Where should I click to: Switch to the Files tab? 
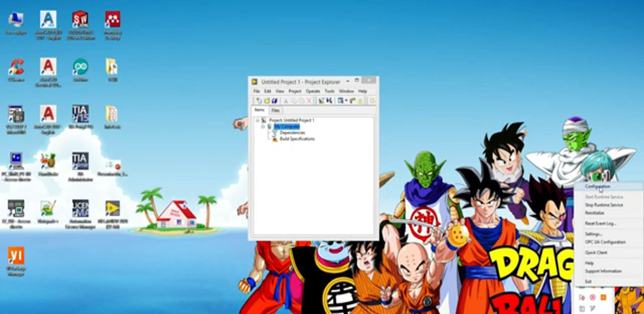click(x=275, y=111)
